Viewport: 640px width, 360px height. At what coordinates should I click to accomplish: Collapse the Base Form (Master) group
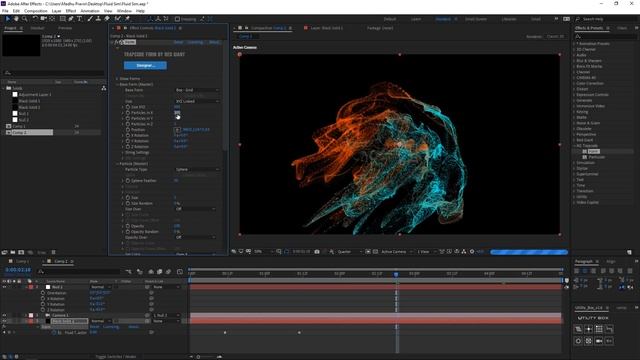tap(117, 84)
